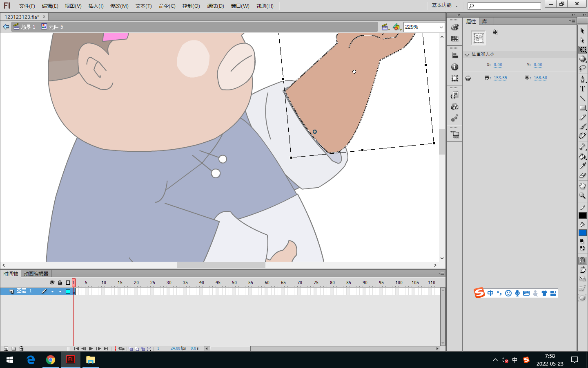Create a new layer folder

pos(14,349)
